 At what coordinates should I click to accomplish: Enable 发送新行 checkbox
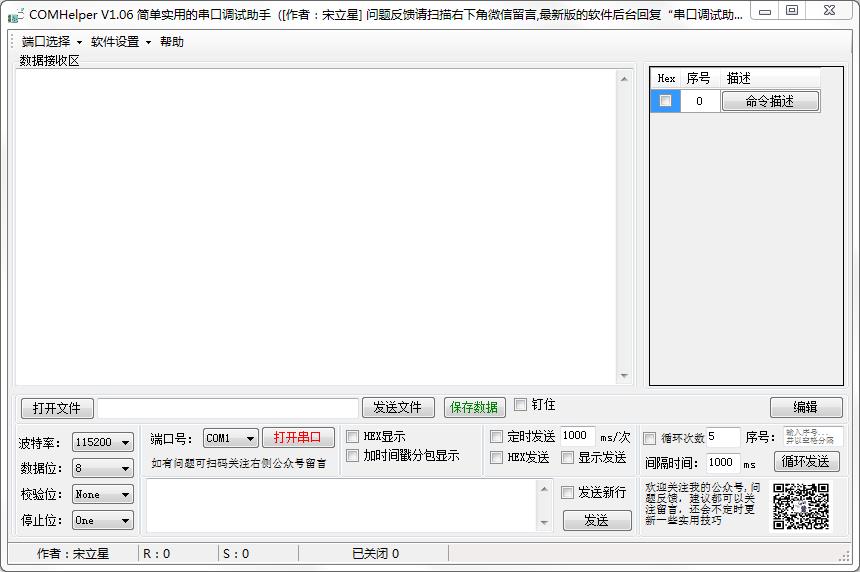(x=568, y=492)
